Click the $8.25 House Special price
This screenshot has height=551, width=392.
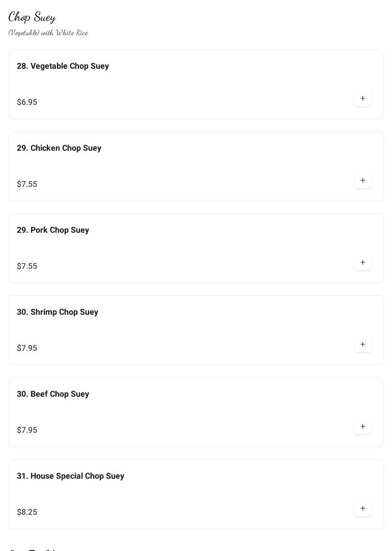(x=27, y=512)
